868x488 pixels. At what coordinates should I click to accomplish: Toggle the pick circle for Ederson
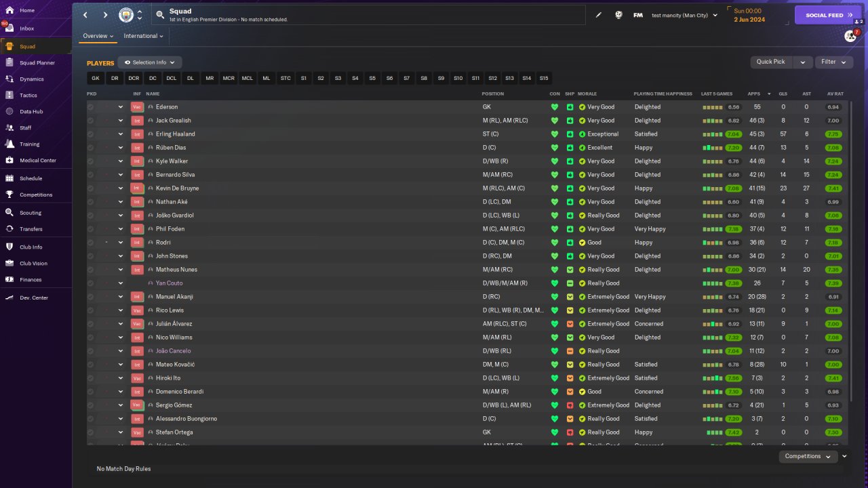point(91,107)
